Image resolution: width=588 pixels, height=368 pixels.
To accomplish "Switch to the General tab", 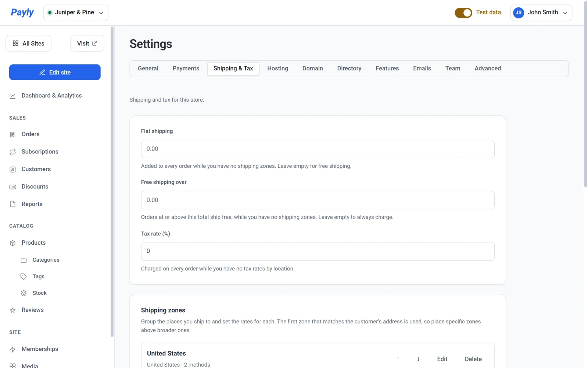I will tap(148, 68).
